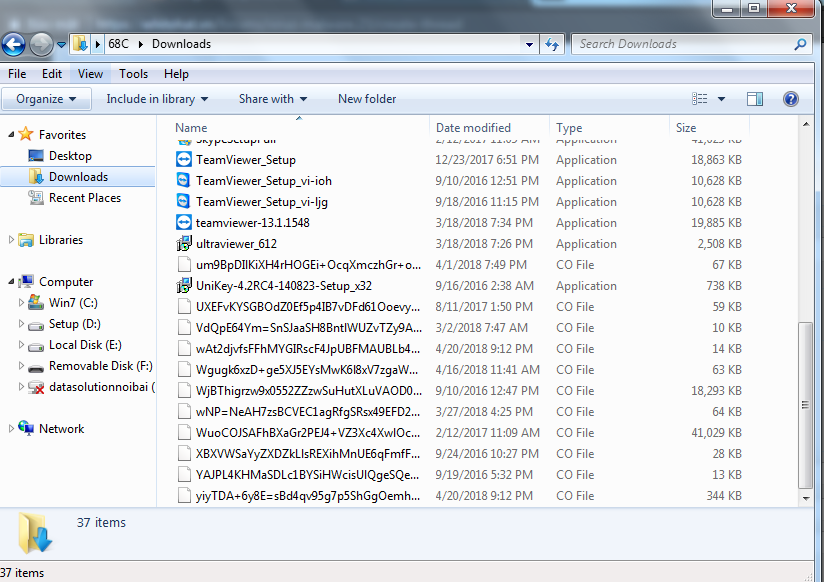
Task: Click the Local Disk (E:) drive icon
Action: tap(36, 345)
